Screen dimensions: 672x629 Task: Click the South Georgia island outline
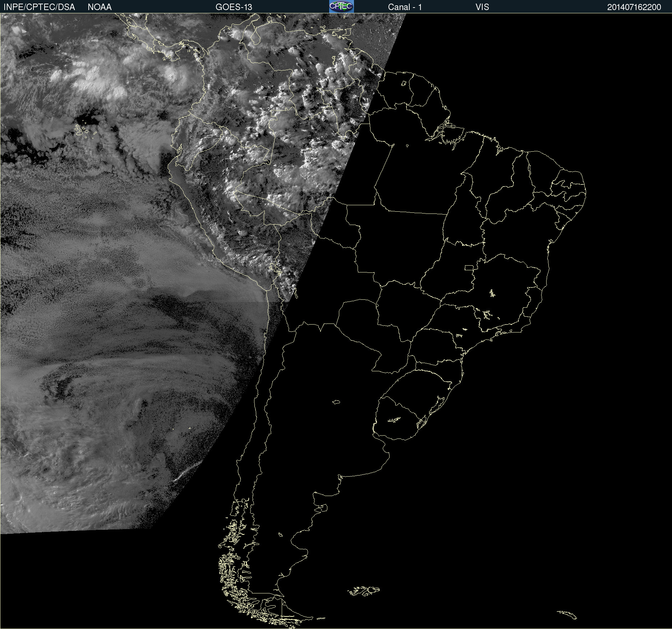pos(567,614)
